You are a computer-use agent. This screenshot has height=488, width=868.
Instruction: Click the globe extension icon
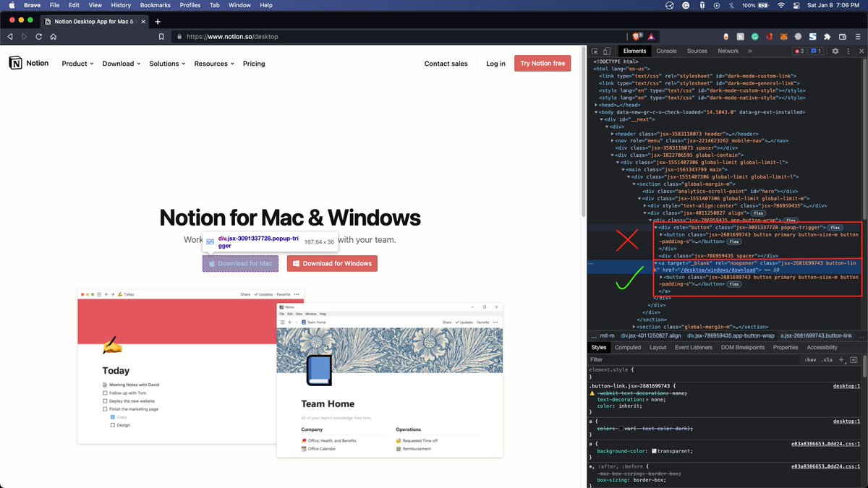coord(798,37)
